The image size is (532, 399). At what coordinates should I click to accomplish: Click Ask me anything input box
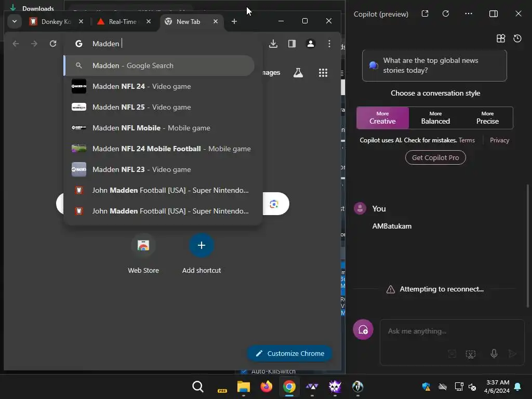click(452, 331)
